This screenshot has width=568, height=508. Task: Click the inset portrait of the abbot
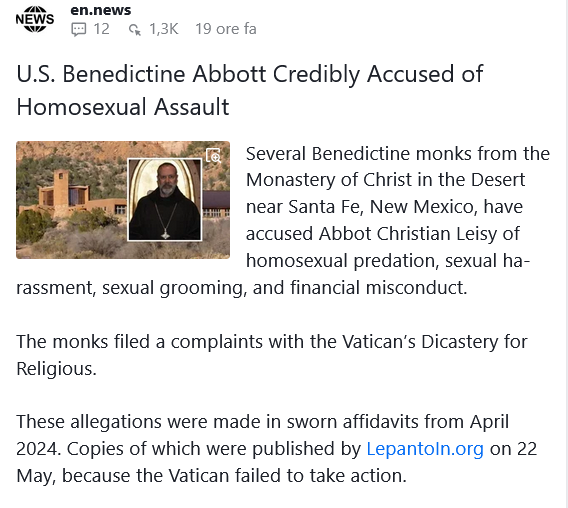[x=165, y=200]
